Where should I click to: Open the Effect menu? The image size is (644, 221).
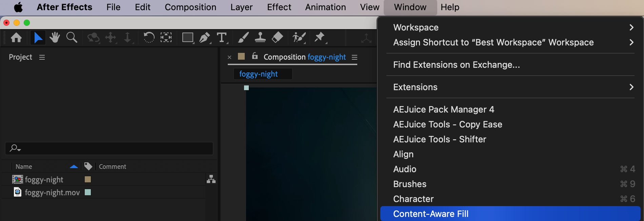[x=279, y=7]
